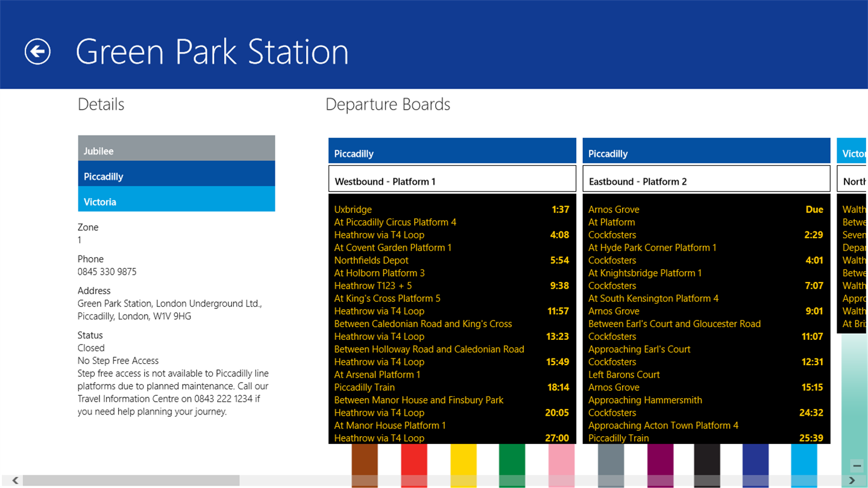Open the Piccadilly header above Eastbound board
This screenshot has width=868, height=488.
pos(706,151)
